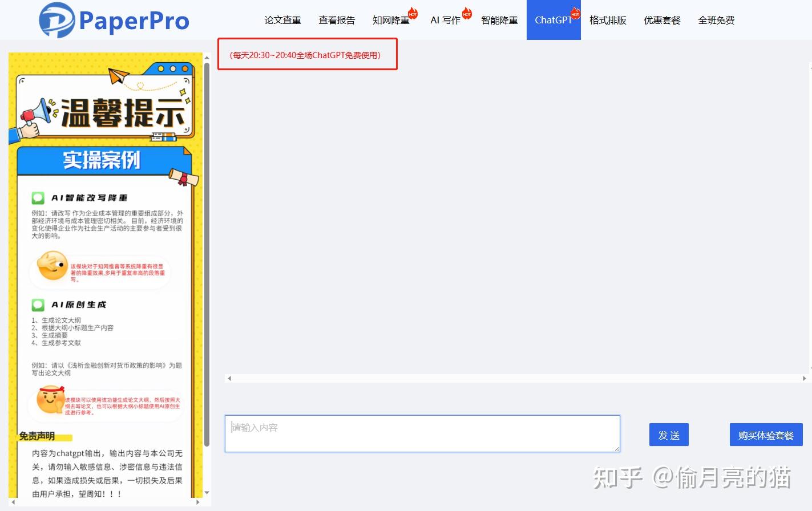Click the green chat icon beside AI原创生成
The height and width of the screenshot is (511, 812).
click(x=38, y=305)
